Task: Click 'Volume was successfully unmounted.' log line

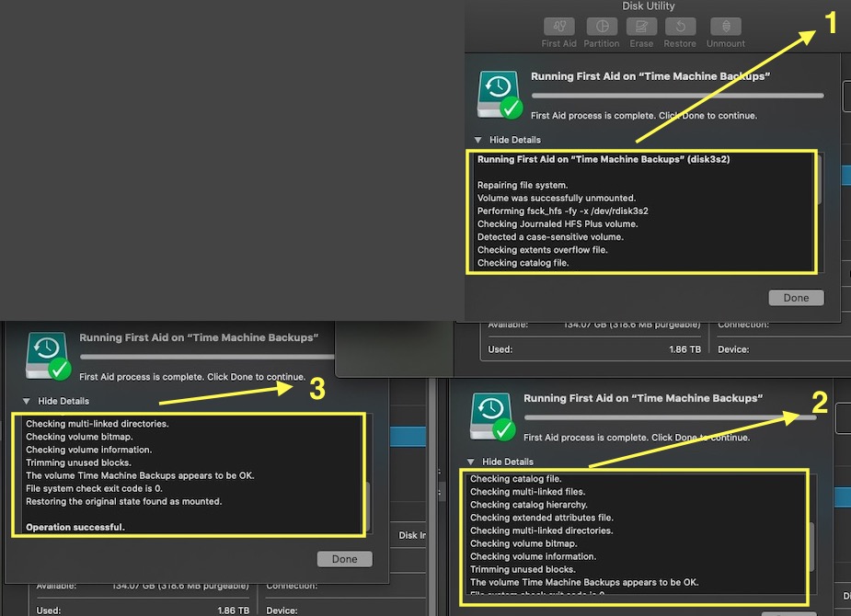Action: click(x=557, y=199)
